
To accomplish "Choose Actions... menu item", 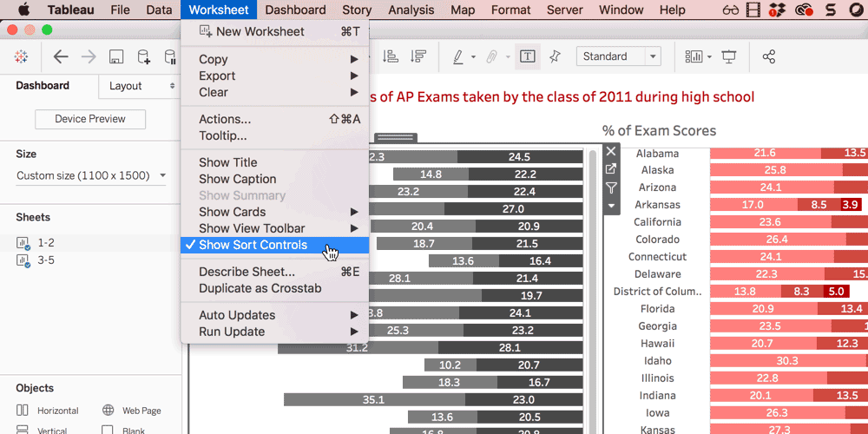I will click(274, 119).
